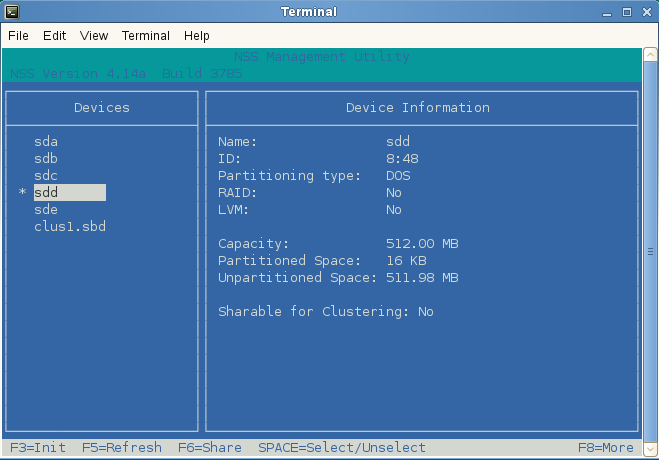Click the Name value sdd in info panel
The width and height of the screenshot is (659, 460).
[x=398, y=142]
